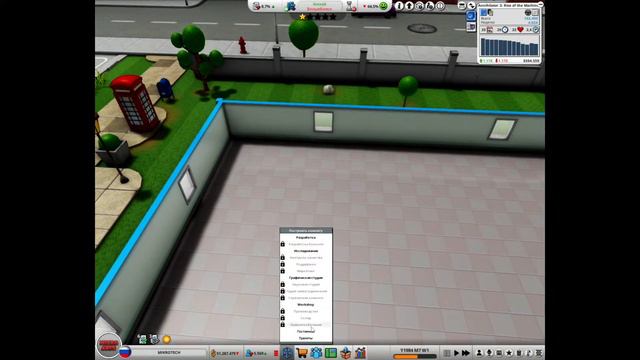Click the orange day progress bar
640x360 pixels.
click(x=414, y=357)
